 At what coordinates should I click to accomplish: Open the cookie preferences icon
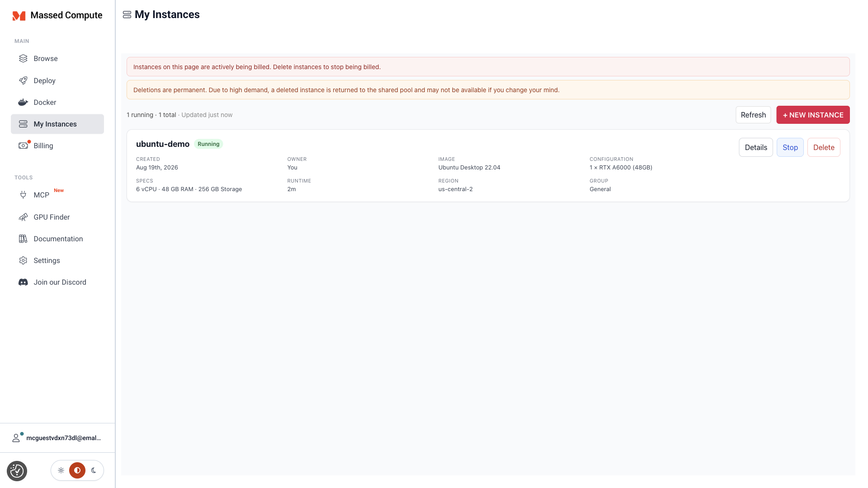(x=17, y=471)
